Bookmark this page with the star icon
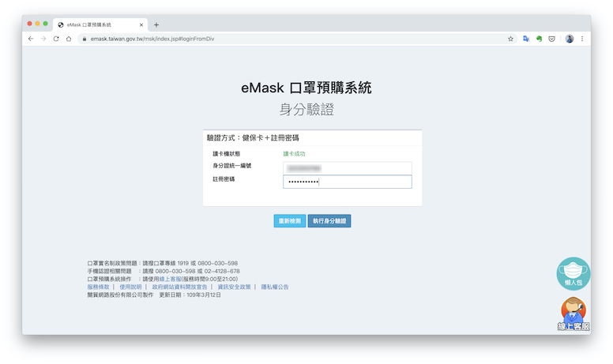Image resolution: width=613 pixels, height=364 pixels. (510, 39)
